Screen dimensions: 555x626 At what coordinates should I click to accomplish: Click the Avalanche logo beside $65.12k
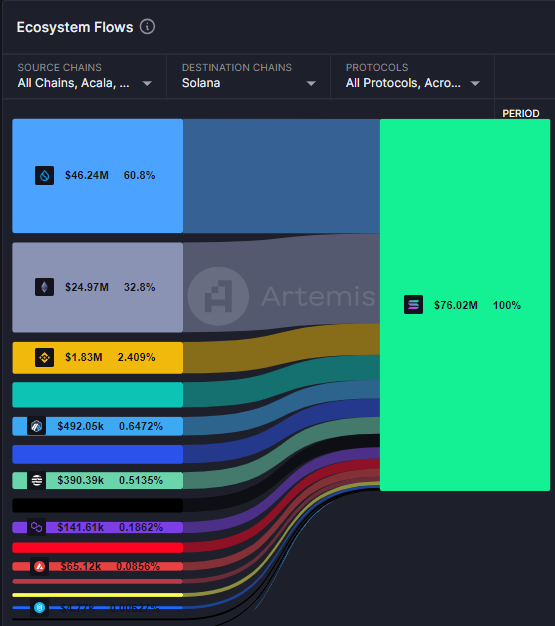(39, 567)
